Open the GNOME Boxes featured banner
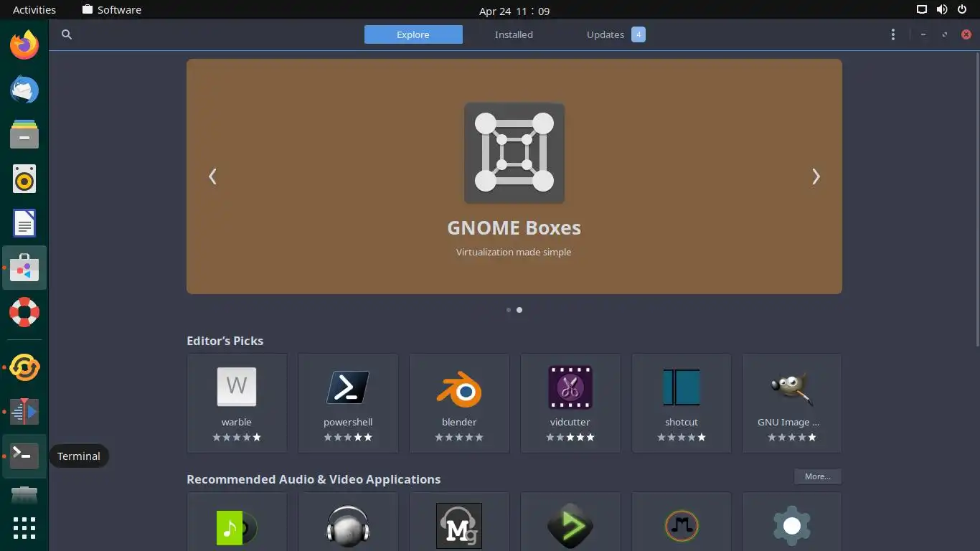The image size is (980, 551). coord(514,176)
